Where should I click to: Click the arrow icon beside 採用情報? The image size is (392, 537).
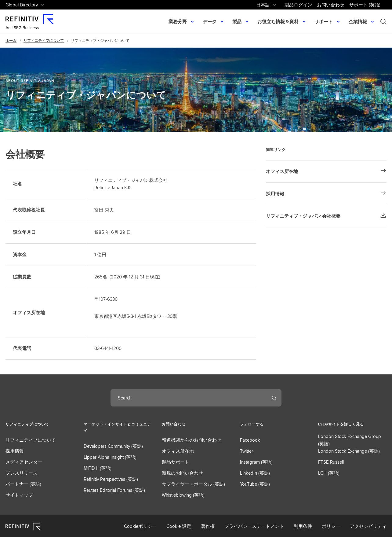click(x=383, y=193)
